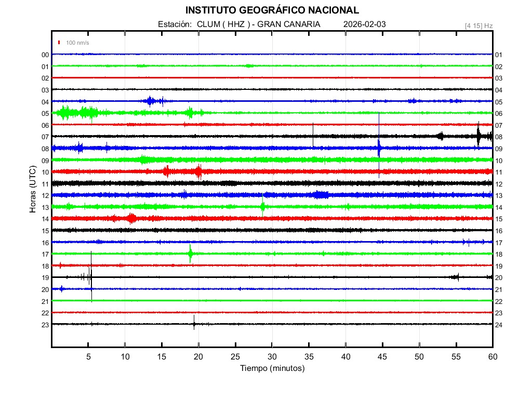
Task: Click the blue spike near minute 44 on hour 08
Action: 379,148
